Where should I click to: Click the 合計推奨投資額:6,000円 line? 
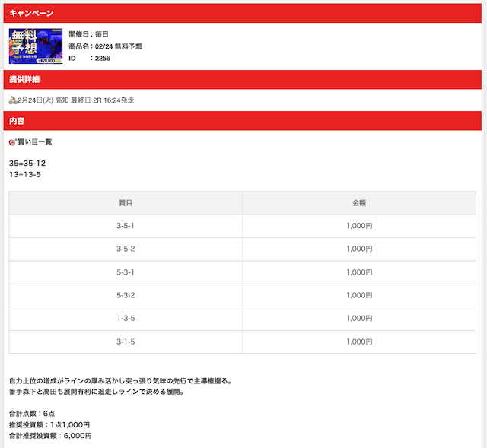[x=50, y=436]
